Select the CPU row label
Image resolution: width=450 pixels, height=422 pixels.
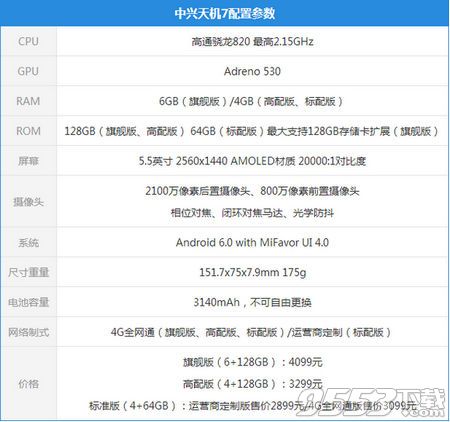[28, 41]
